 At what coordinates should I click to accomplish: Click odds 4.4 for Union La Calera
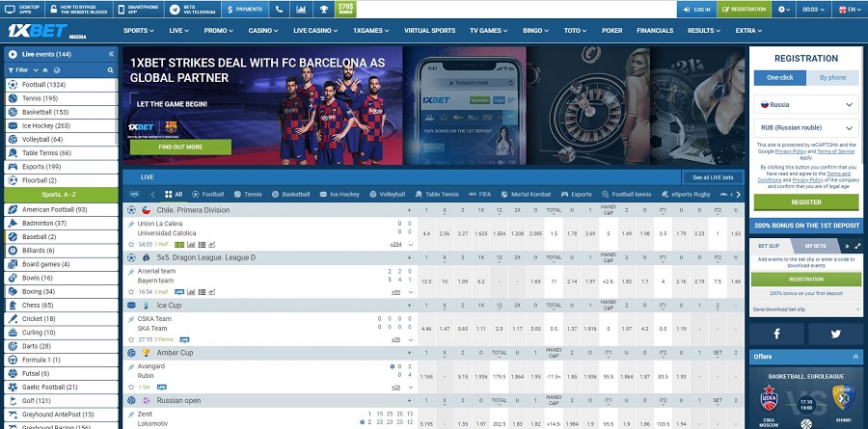[x=426, y=233]
